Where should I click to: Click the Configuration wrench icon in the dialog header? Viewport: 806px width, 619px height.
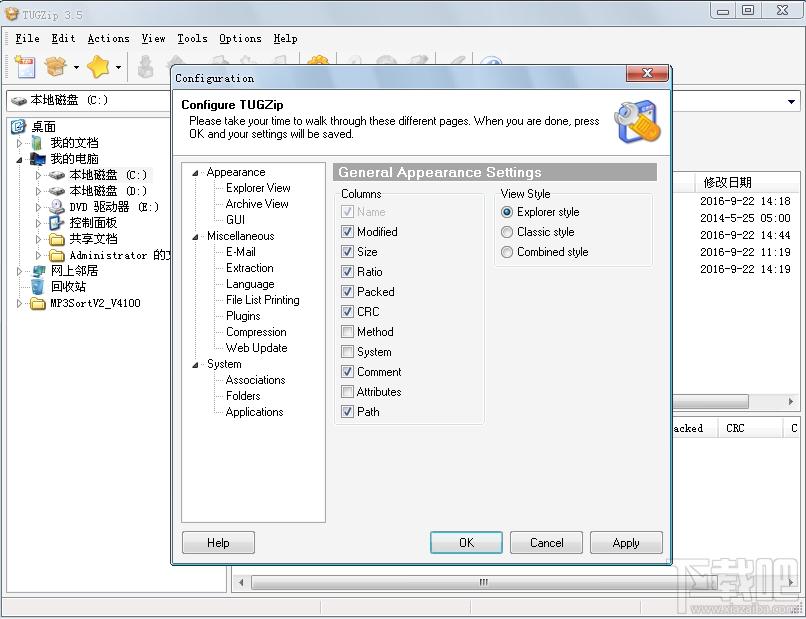point(637,121)
